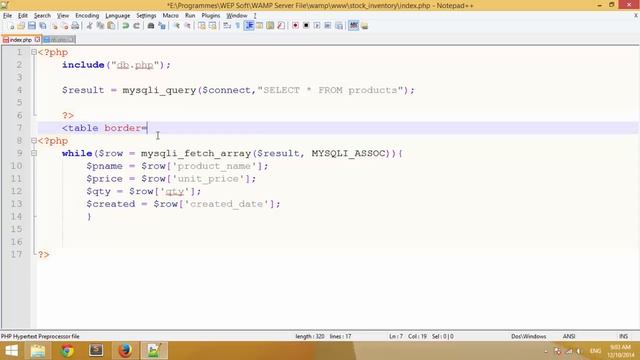Open the Language menu

[118, 16]
